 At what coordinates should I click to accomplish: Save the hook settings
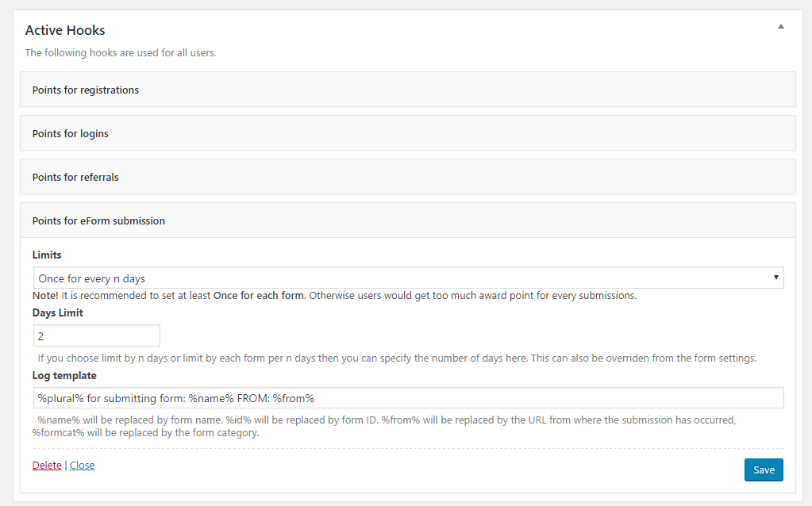(x=764, y=470)
